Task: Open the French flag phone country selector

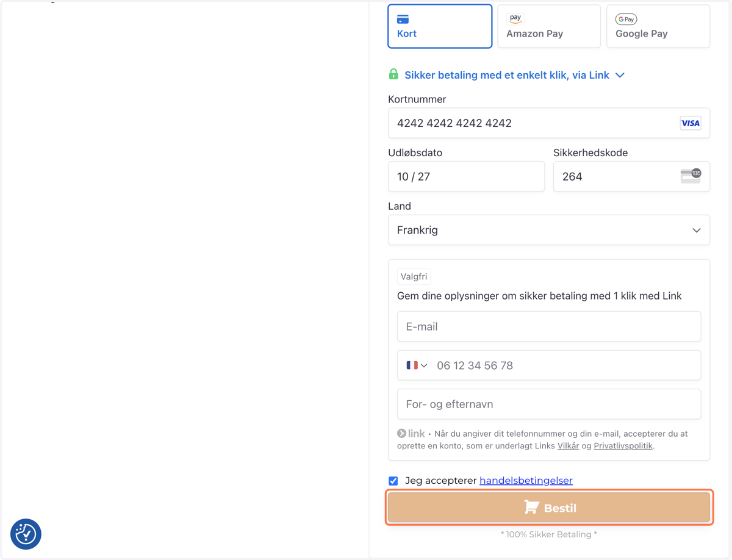Action: coord(417,365)
